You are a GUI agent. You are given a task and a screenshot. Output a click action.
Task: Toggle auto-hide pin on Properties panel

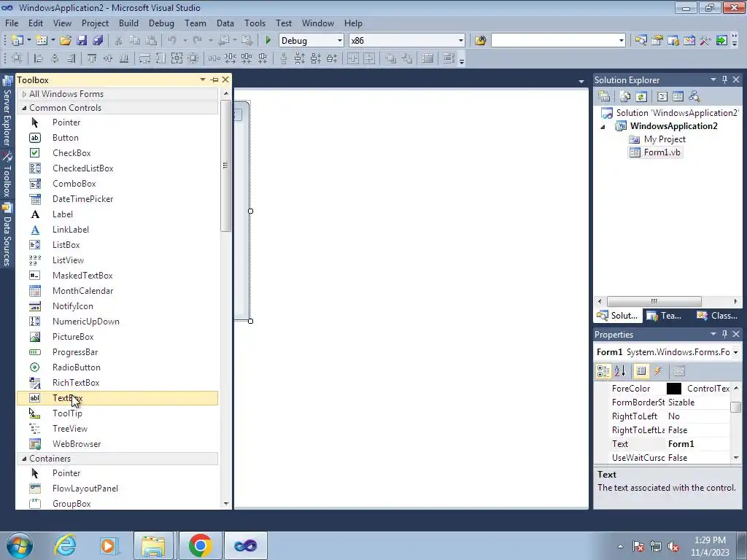(x=724, y=334)
